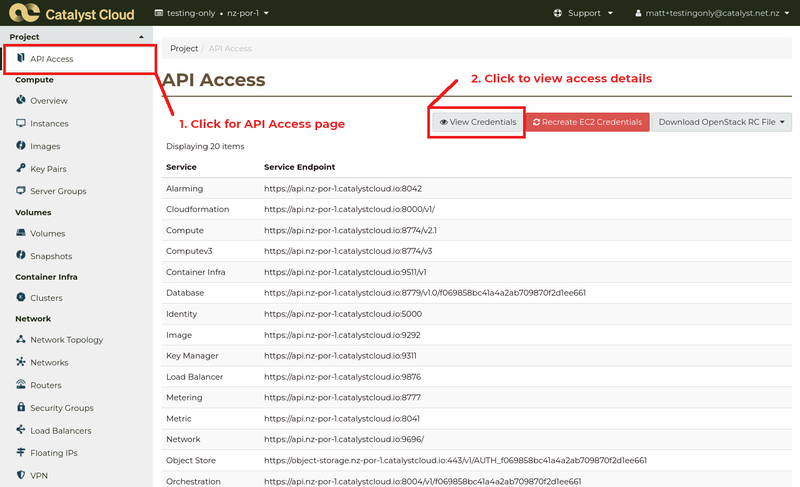Open Network Topology sidebar link
Image resolution: width=800 pixels, height=487 pixels.
66,340
